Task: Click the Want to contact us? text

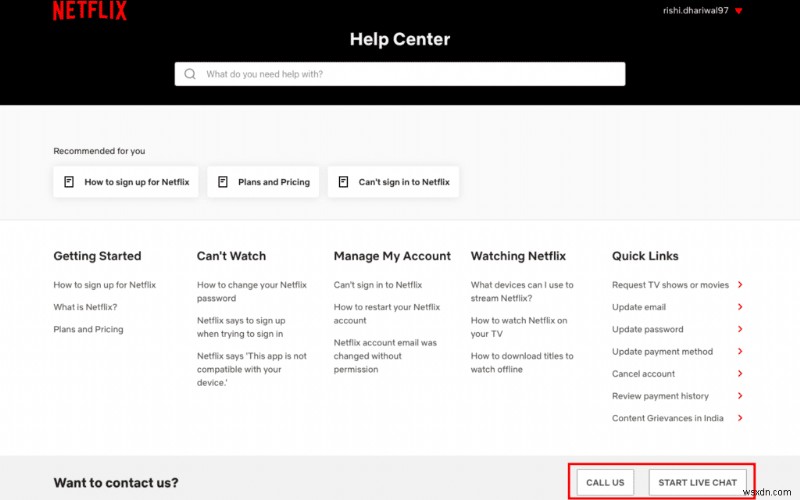Action: point(116,483)
